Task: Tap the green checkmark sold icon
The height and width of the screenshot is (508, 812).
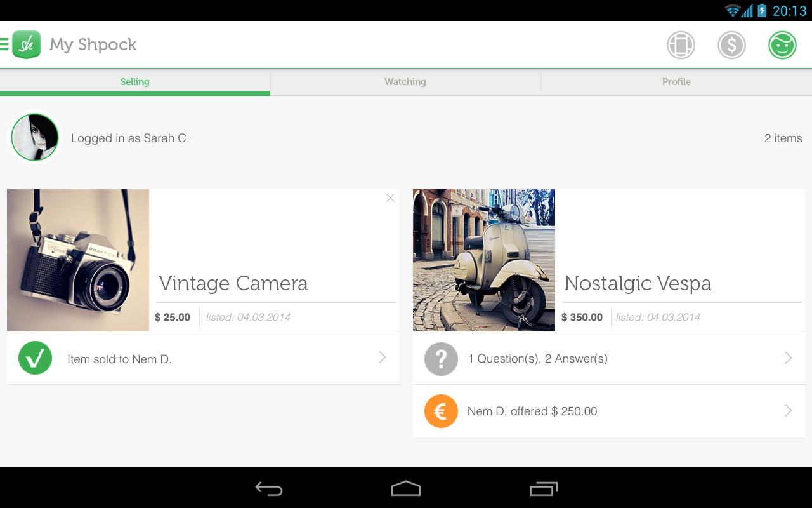Action: click(35, 358)
